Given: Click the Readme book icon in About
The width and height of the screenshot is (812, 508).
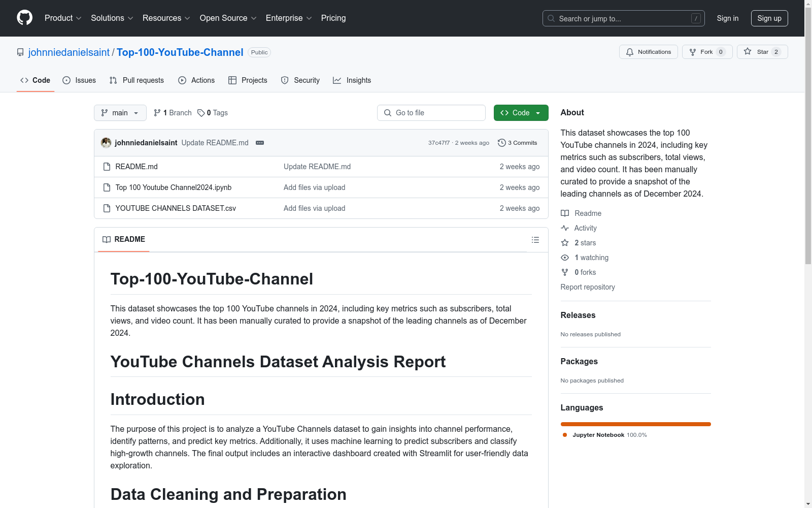Looking at the screenshot, I should (565, 213).
